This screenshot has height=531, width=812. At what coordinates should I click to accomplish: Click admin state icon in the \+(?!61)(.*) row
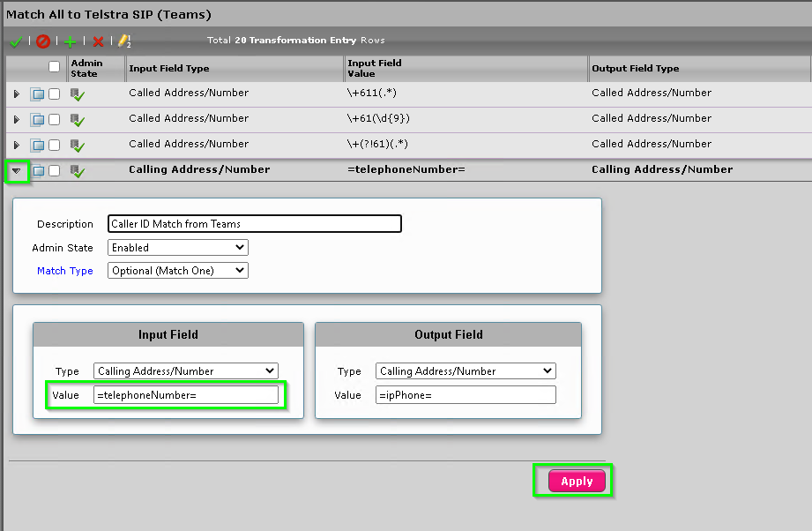78,146
